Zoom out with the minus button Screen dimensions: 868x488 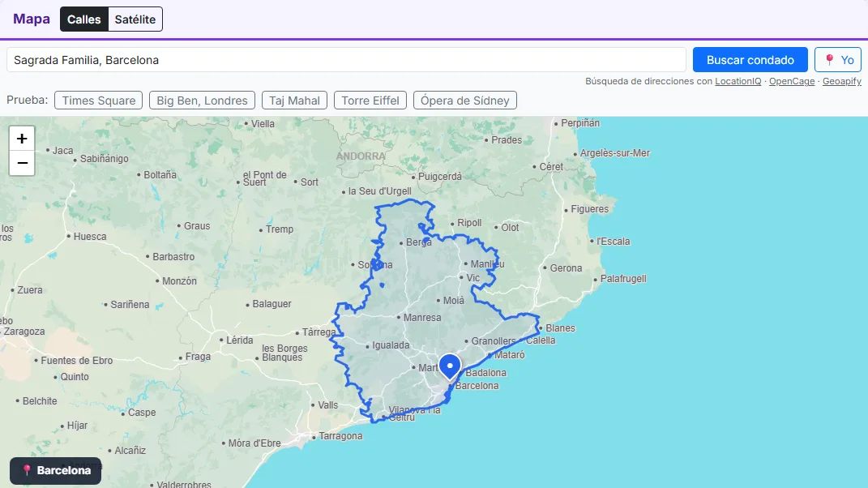(x=22, y=163)
